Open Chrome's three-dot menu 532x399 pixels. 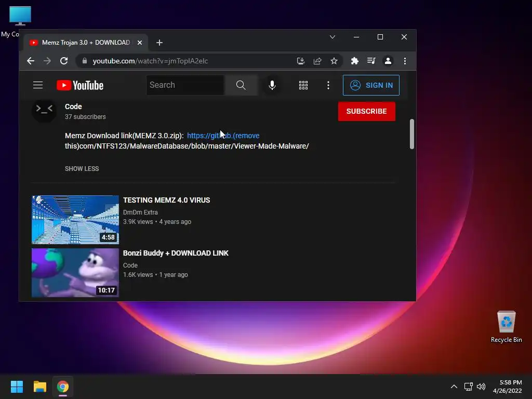click(x=405, y=61)
